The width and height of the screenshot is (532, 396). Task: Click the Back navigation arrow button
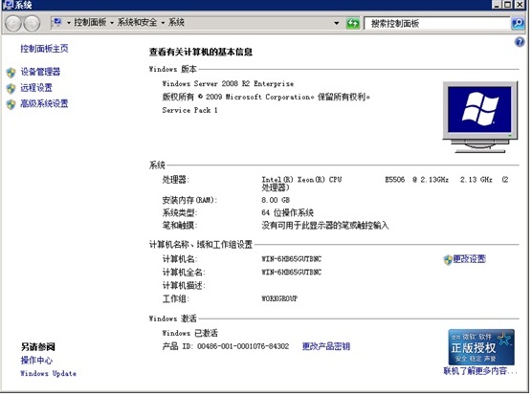[x=13, y=23]
